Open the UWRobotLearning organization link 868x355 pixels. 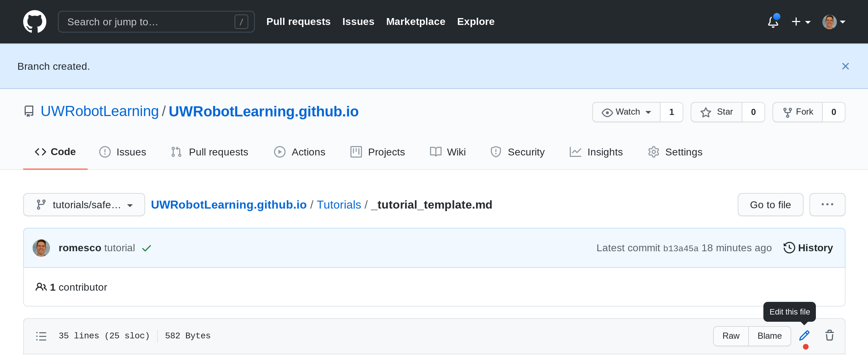click(x=100, y=111)
